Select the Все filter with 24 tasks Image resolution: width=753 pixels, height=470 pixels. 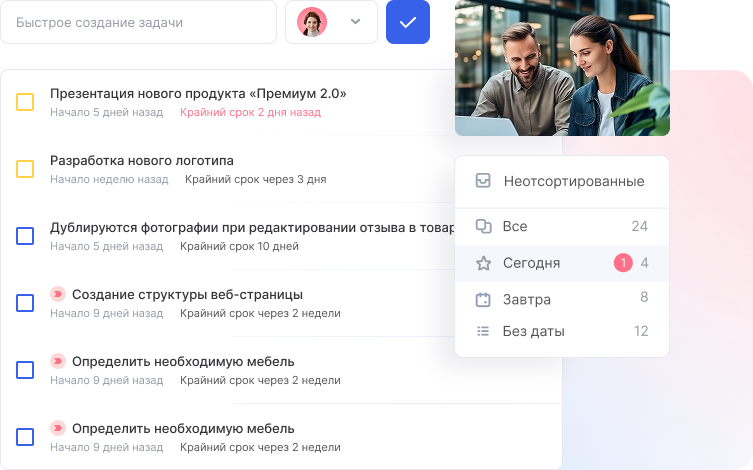tap(562, 226)
